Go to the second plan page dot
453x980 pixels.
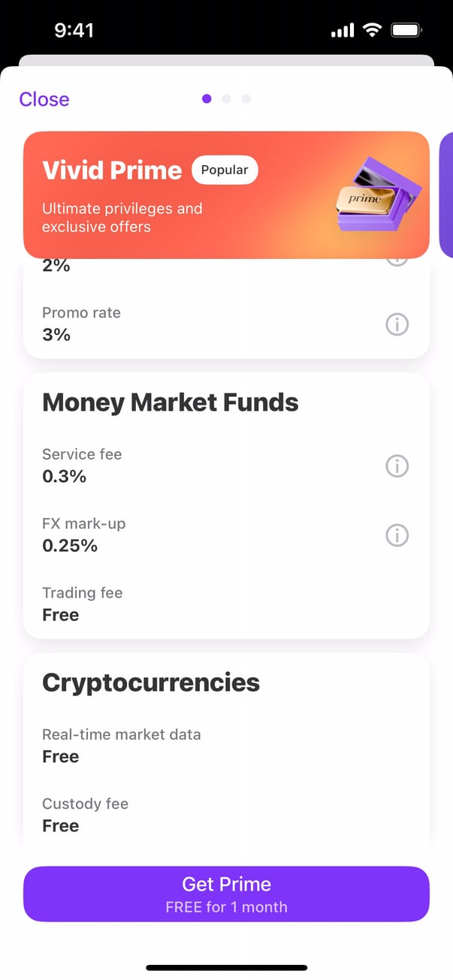pyautogui.click(x=226, y=99)
